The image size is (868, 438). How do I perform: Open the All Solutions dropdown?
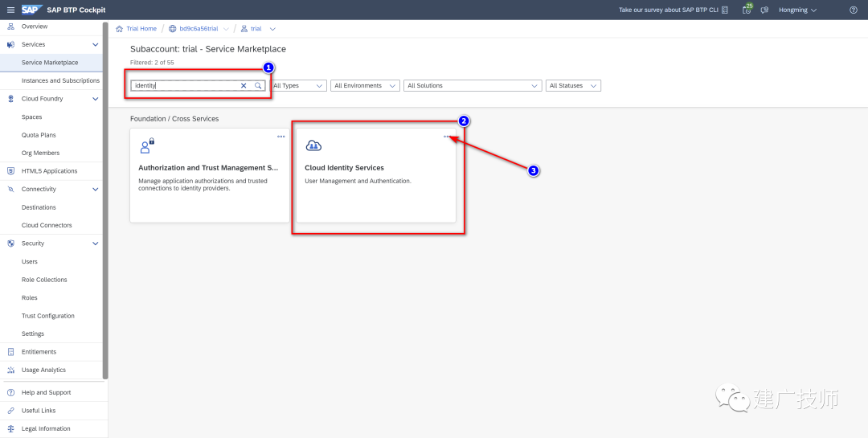click(473, 86)
